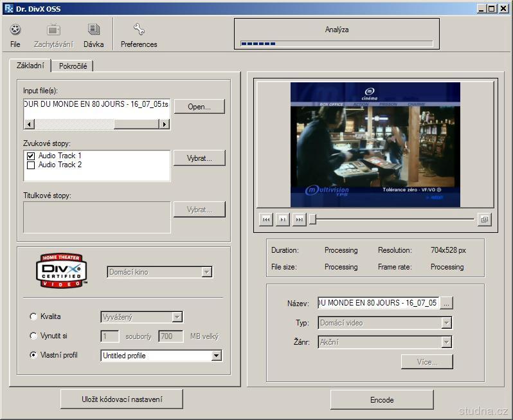The height and width of the screenshot is (420, 513).
Task: Choose the Vynutit si radio button
Action: click(x=33, y=336)
